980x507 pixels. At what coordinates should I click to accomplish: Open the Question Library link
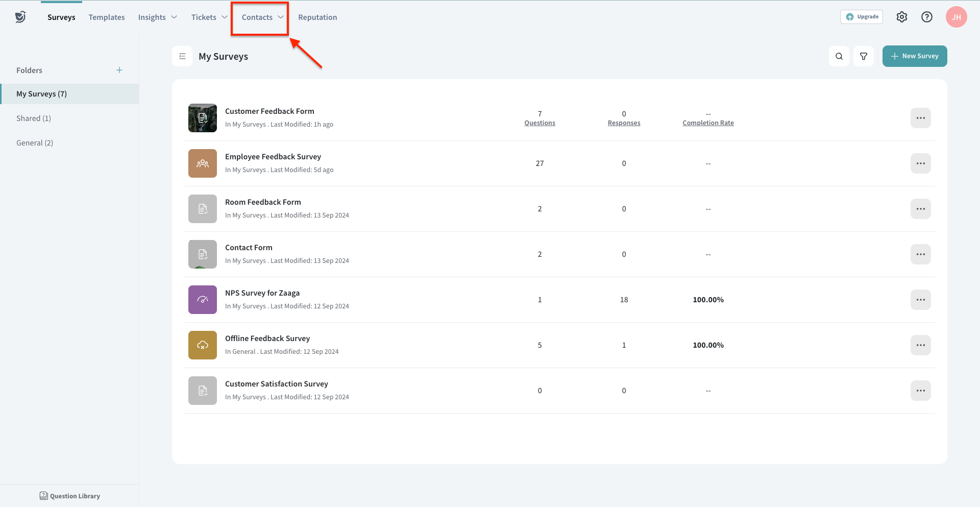(x=70, y=496)
